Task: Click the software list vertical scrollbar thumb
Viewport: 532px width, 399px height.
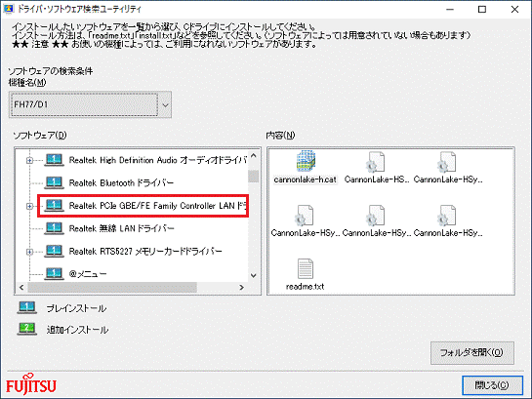Action: tap(254, 177)
